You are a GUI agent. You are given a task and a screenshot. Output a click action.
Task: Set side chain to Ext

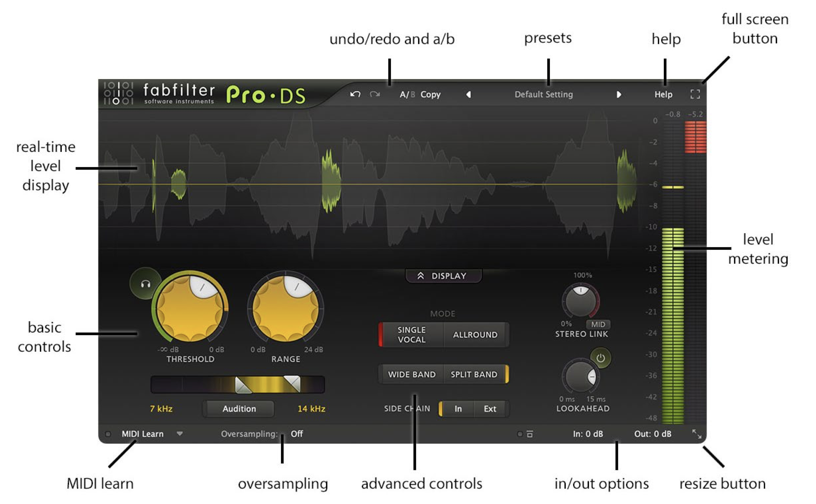[x=490, y=409]
